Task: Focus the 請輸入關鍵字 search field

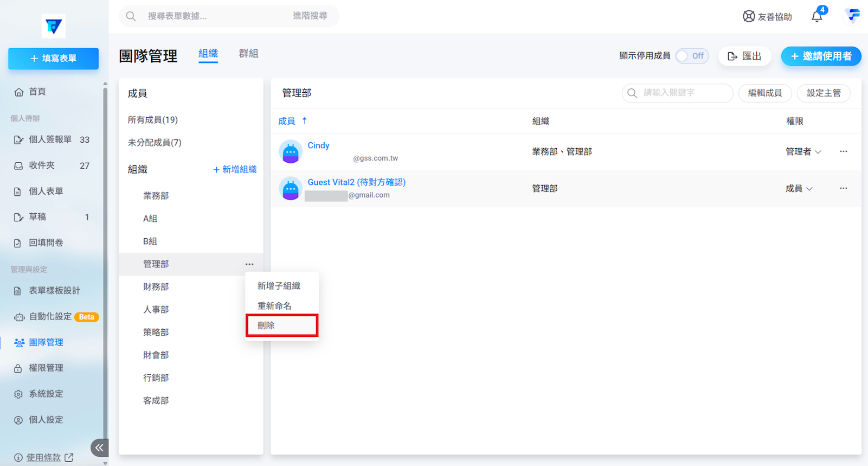Action: (x=683, y=93)
